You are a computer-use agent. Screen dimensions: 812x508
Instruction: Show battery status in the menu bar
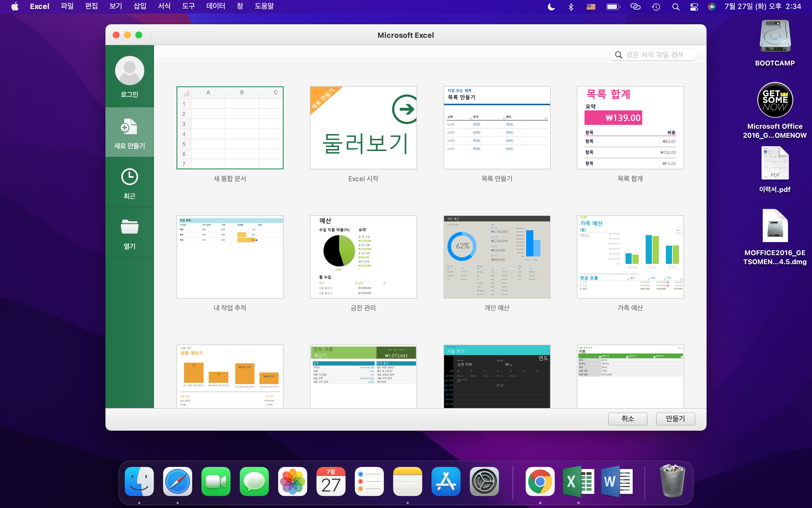coord(613,7)
